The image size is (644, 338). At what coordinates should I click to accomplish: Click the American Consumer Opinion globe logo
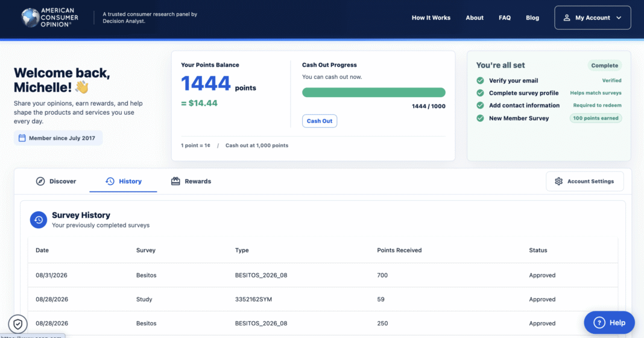pyautogui.click(x=30, y=18)
